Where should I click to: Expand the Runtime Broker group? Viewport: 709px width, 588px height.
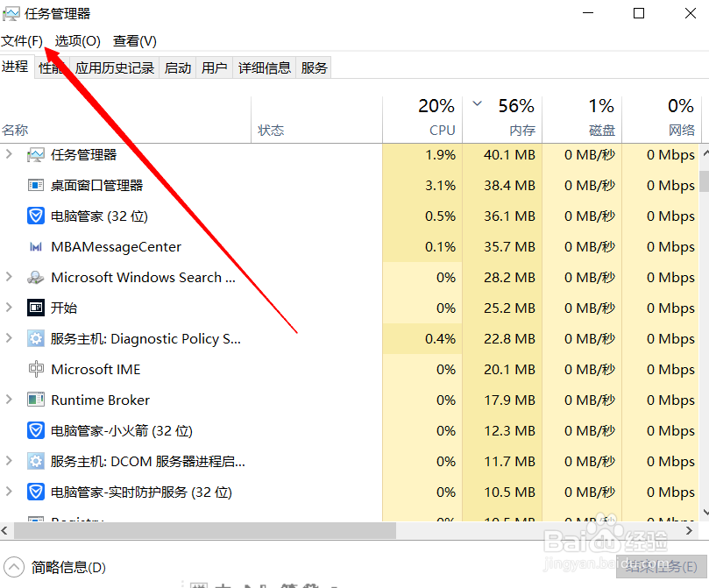click(x=9, y=399)
